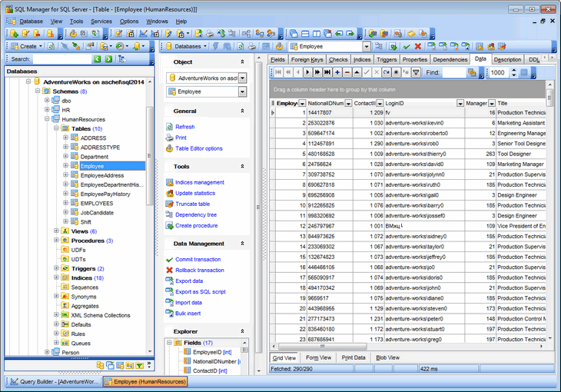
Task: Collapse the Tools panel section
Action: click(x=242, y=167)
